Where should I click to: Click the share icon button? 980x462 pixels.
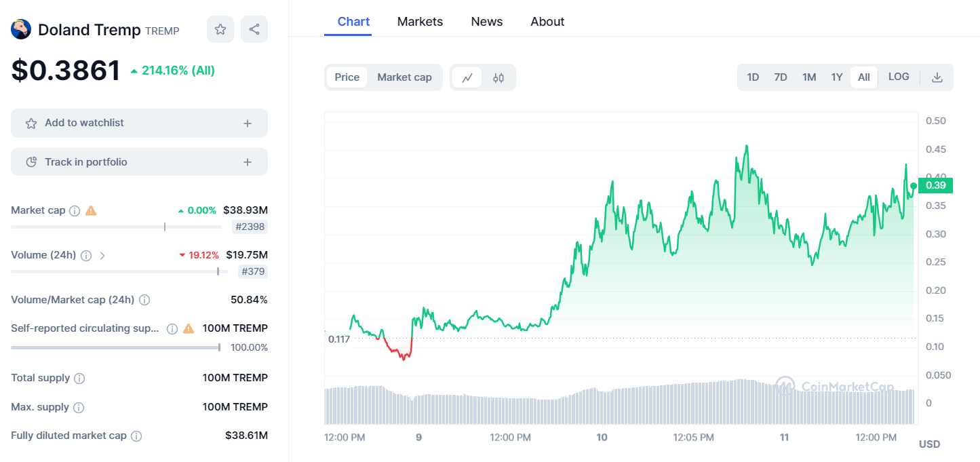[254, 29]
